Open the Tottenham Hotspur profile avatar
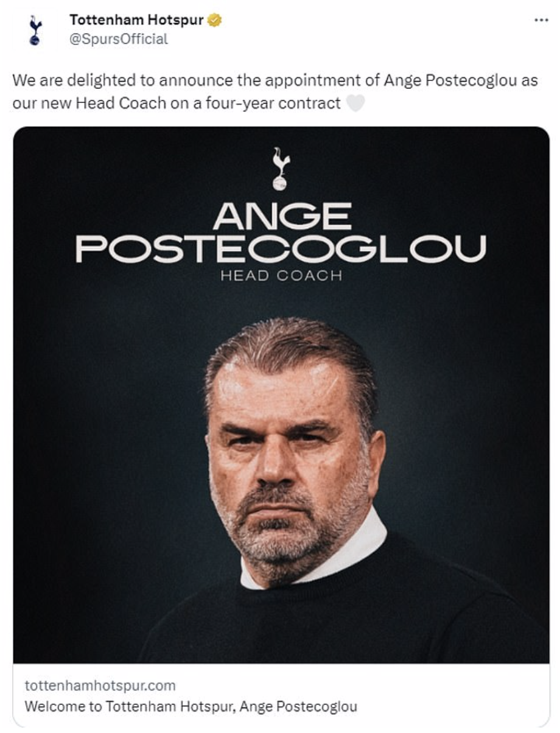The width and height of the screenshot is (560, 733). point(36,30)
